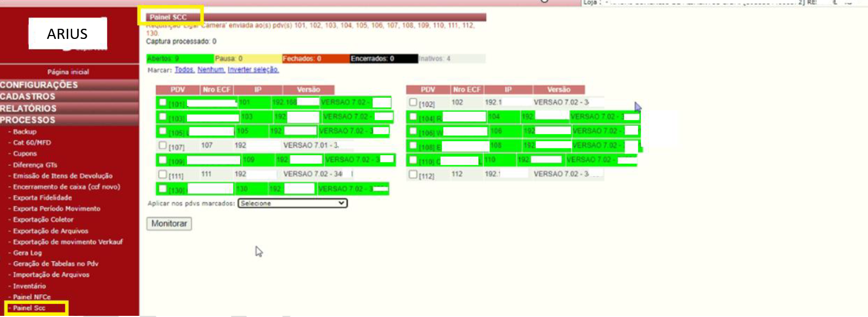Mark the PDV 102 checkbox
This screenshot has height=317, width=868.
pyautogui.click(x=413, y=103)
